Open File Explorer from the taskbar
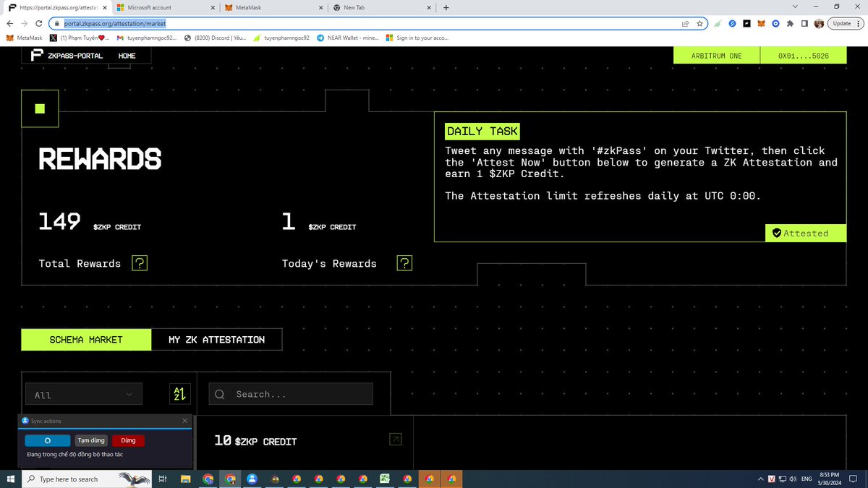 tap(186, 479)
